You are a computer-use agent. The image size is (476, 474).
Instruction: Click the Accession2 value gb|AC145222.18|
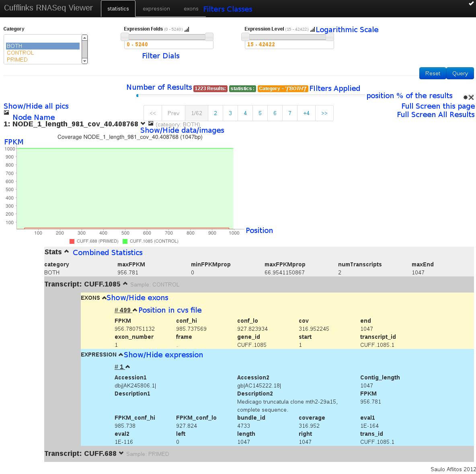[x=259, y=385]
